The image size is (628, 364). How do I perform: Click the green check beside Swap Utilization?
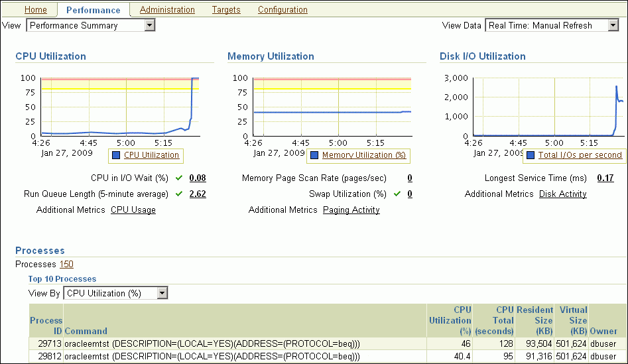pos(397,194)
